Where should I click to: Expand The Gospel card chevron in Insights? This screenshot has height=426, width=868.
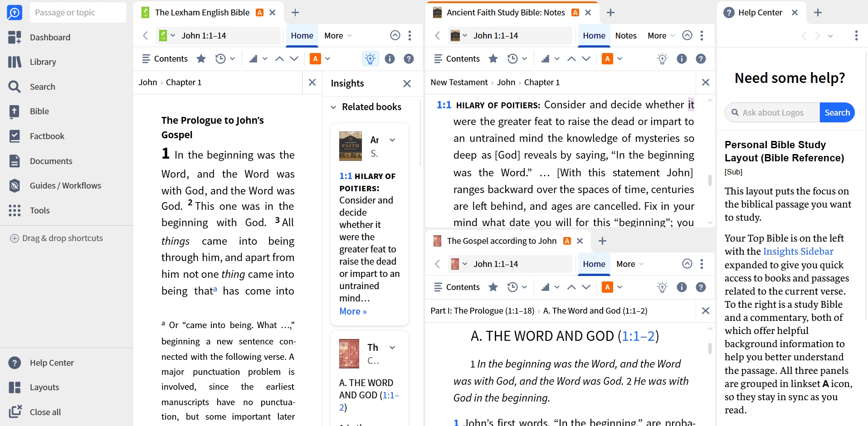pyautogui.click(x=392, y=347)
